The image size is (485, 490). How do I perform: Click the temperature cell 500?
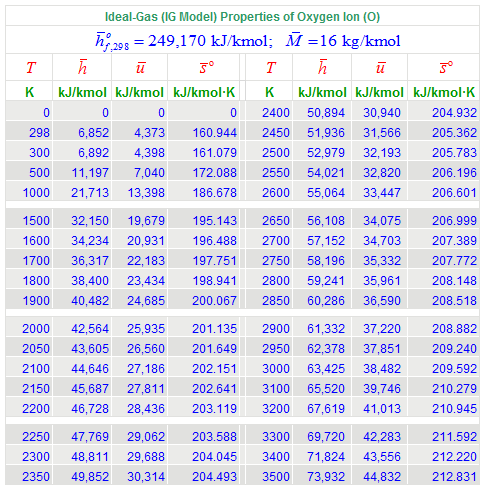(39, 173)
